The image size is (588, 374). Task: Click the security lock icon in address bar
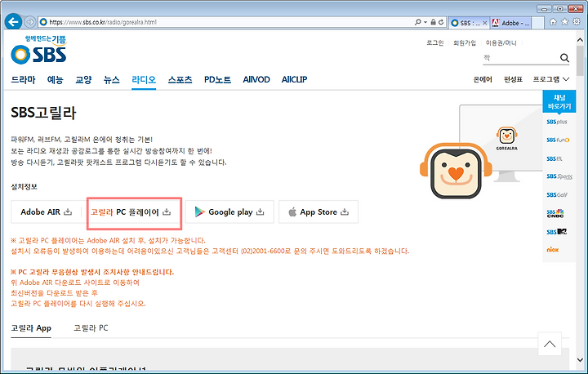(x=433, y=22)
